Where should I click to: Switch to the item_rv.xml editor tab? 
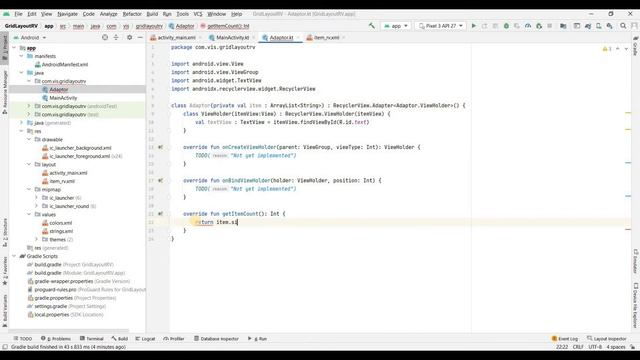(x=326, y=38)
